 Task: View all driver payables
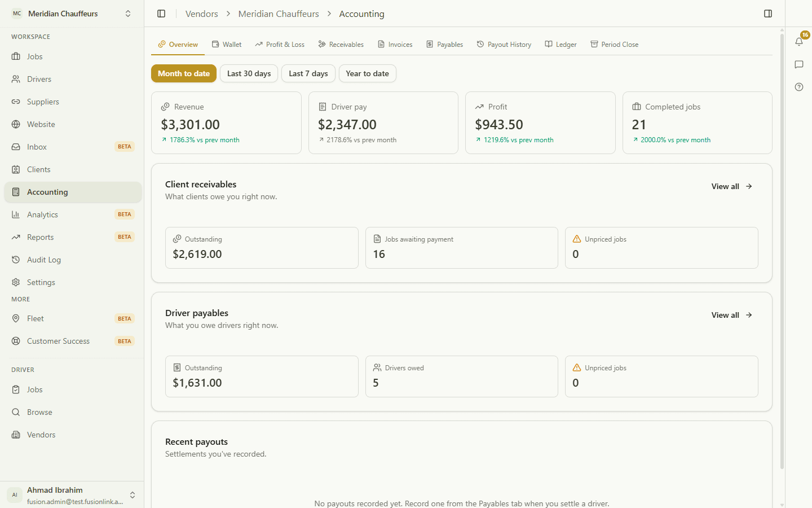coord(732,315)
